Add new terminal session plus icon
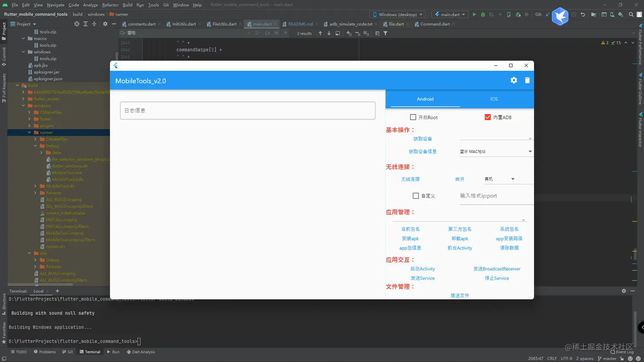This screenshot has width=644, height=362. point(57,291)
